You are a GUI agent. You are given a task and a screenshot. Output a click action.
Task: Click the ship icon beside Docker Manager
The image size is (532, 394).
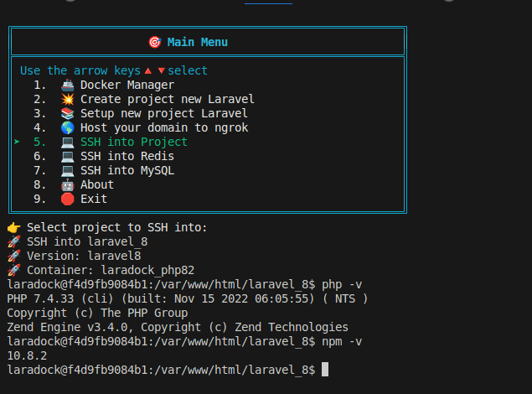pos(68,86)
